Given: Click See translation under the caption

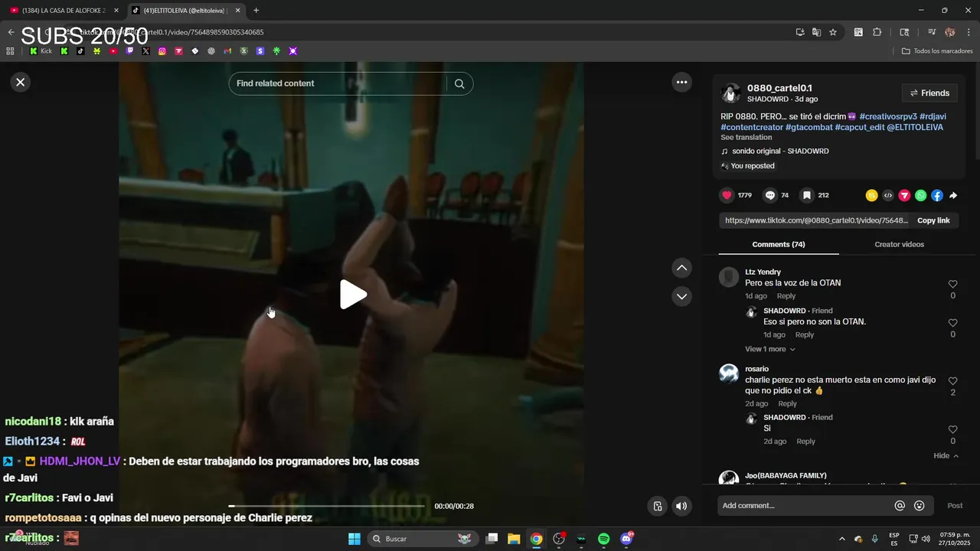Looking at the screenshot, I should 746,138.
